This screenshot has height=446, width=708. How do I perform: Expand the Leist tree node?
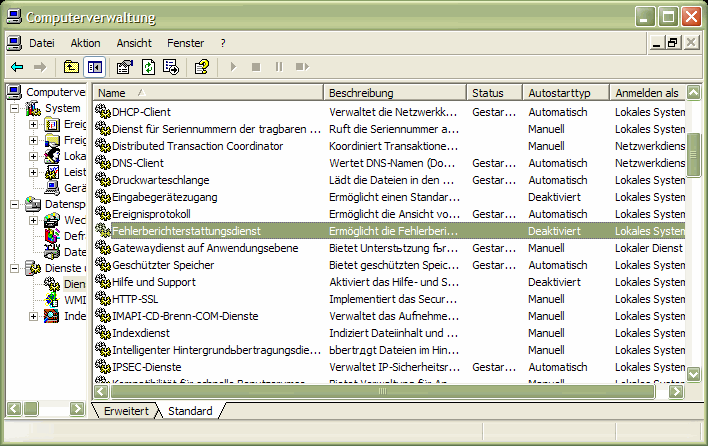click(33, 172)
